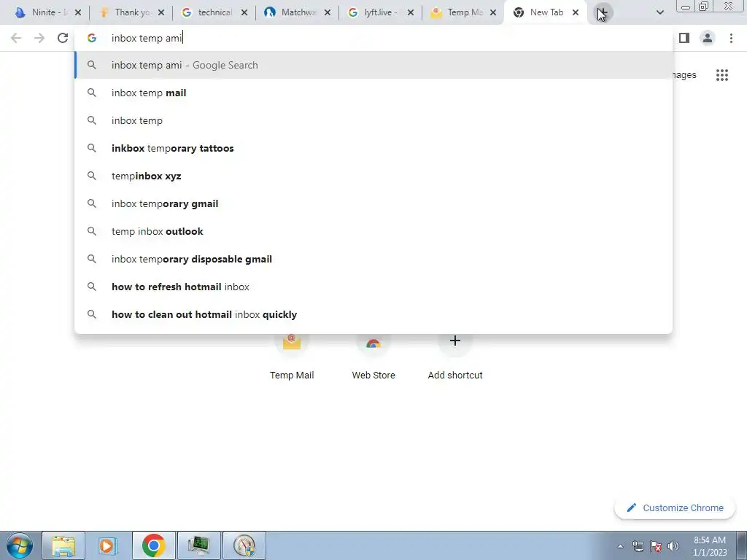Open a new tab with plus button
This screenshot has width=747, height=560.
coord(603,12)
